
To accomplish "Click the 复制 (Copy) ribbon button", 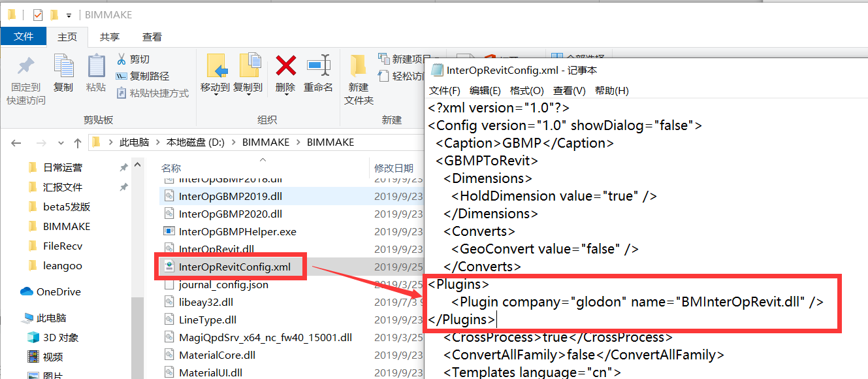I will click(63, 73).
